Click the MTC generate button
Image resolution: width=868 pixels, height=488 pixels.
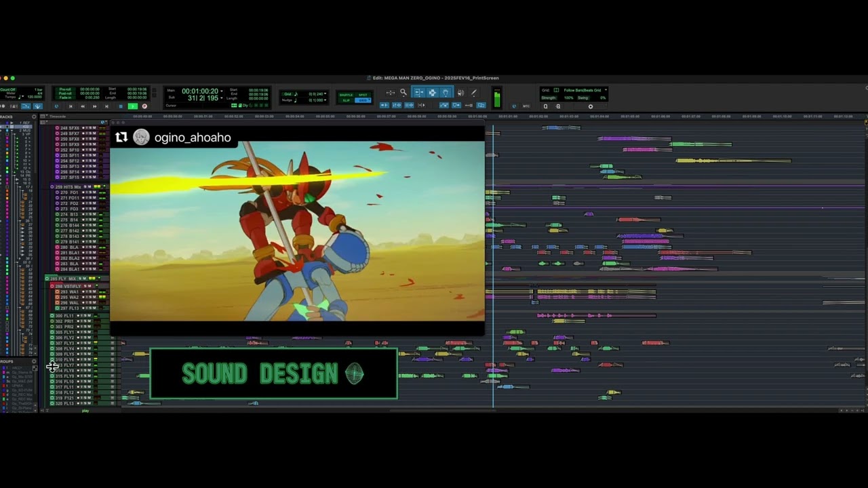pos(526,106)
